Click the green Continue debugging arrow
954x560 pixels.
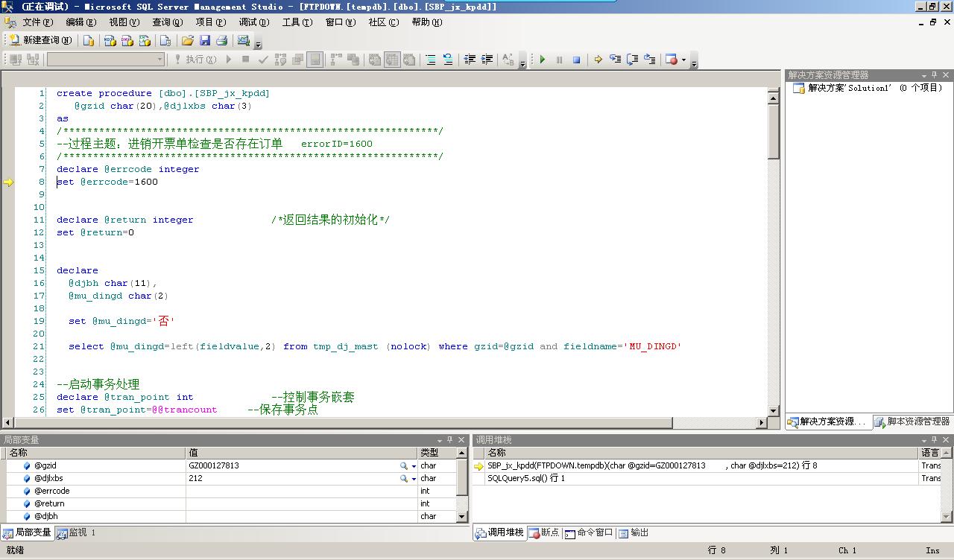coord(543,60)
